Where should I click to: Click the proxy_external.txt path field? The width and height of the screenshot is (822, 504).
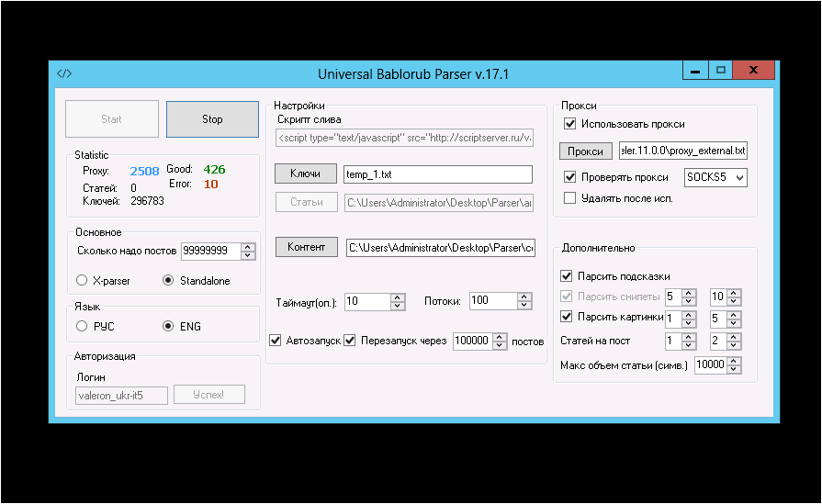683,151
